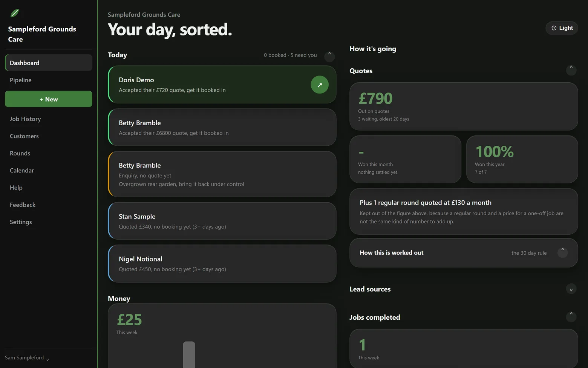
Task: Click the money chart bar for this week
Action: click(189, 354)
